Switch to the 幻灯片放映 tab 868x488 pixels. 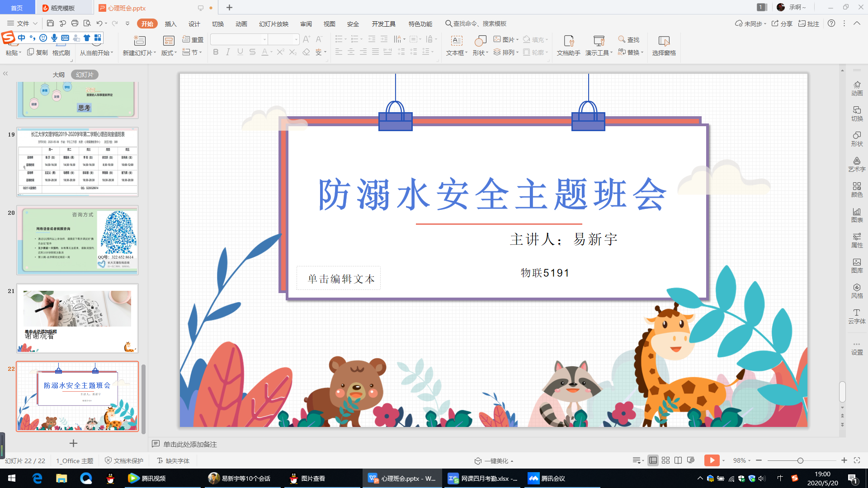[274, 24]
